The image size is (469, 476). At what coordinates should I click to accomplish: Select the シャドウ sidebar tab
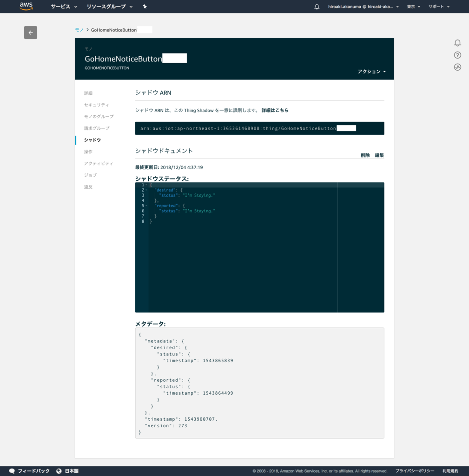point(92,140)
